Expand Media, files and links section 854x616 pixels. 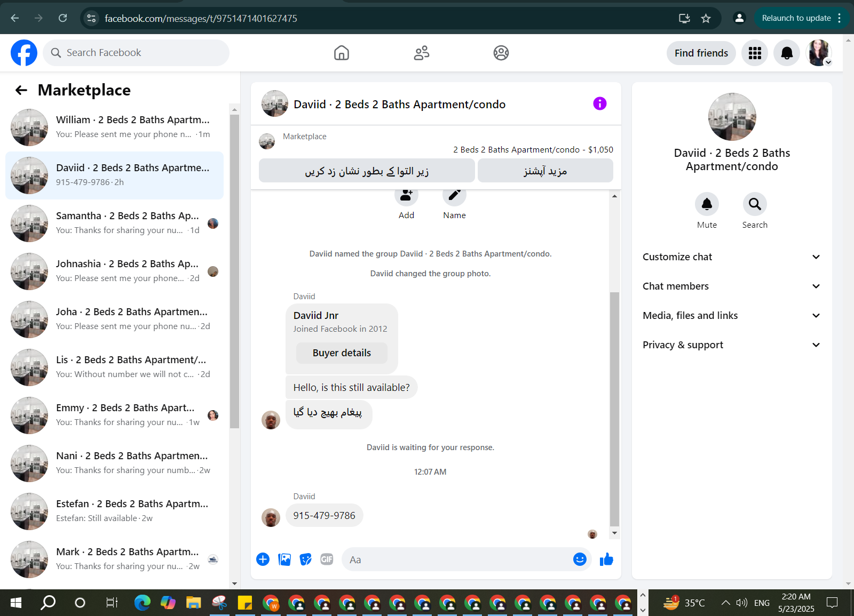pyautogui.click(x=731, y=315)
